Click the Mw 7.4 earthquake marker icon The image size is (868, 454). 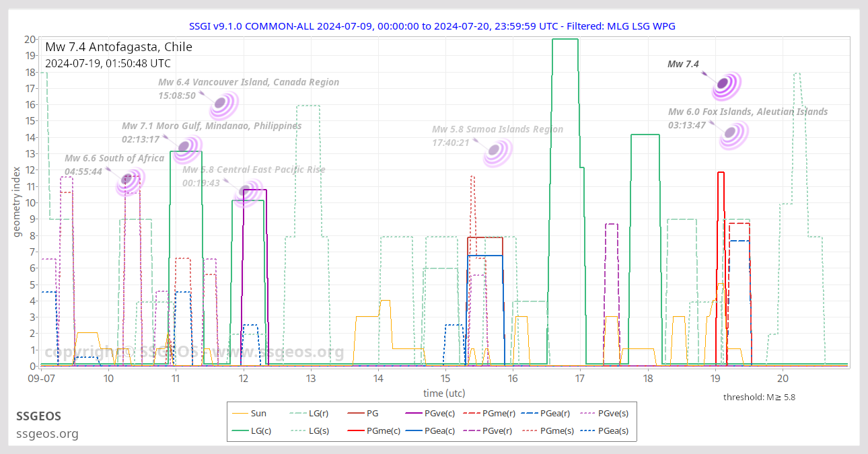(723, 84)
